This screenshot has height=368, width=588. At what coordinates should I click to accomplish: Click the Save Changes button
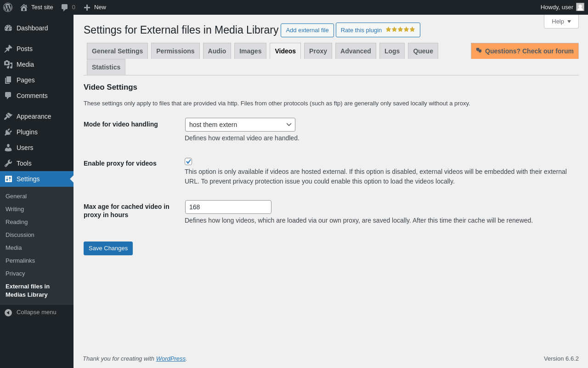click(108, 248)
